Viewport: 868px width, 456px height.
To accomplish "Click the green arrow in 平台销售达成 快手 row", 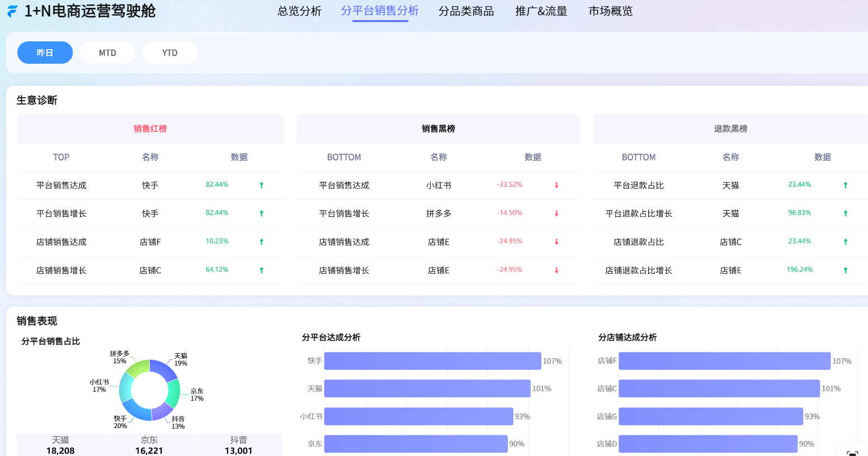I will [261, 185].
